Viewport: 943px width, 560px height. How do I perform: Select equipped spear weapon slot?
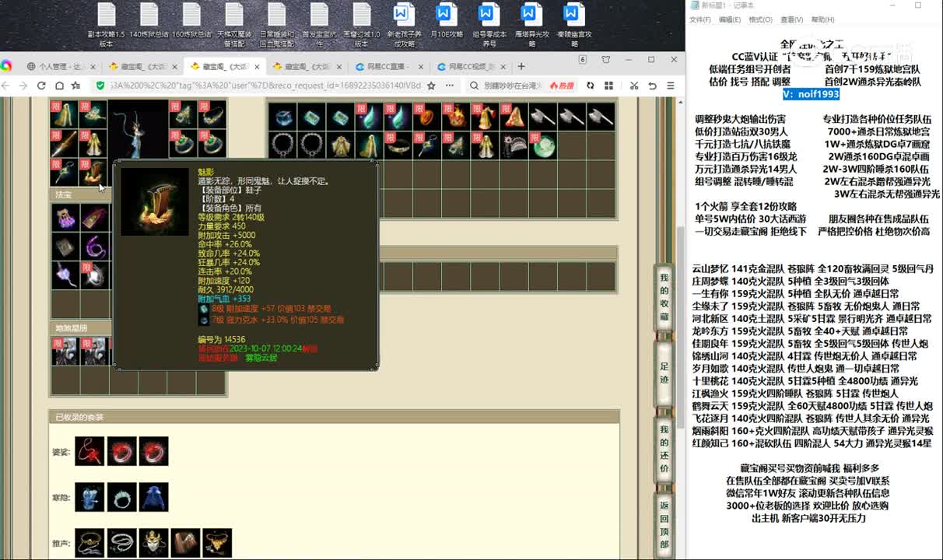tap(65, 144)
